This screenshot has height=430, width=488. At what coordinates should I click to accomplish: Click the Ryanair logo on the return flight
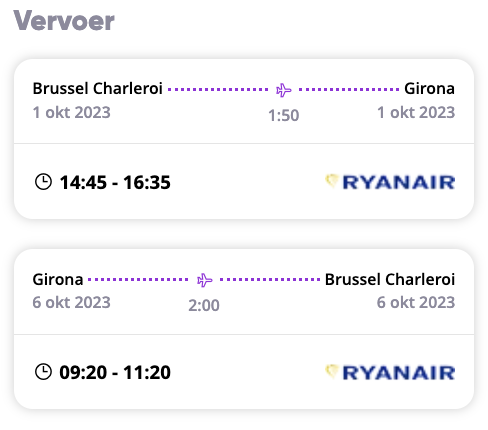click(390, 372)
